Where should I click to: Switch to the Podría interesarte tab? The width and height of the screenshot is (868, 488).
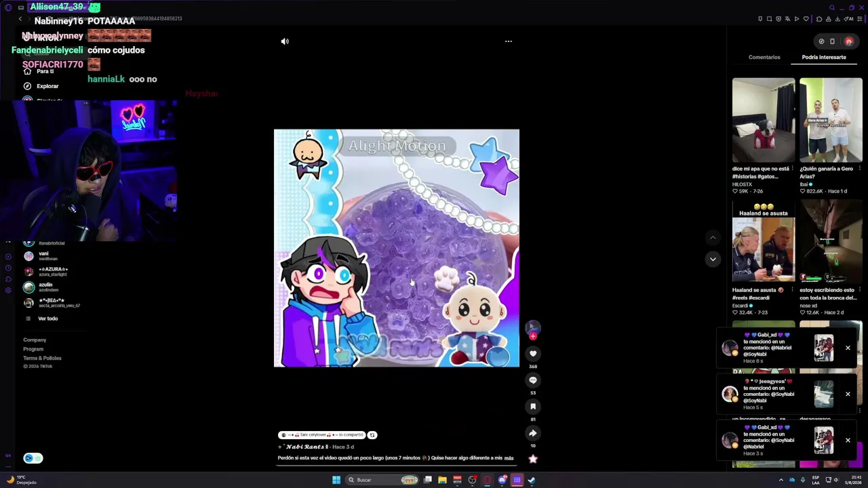point(824,57)
